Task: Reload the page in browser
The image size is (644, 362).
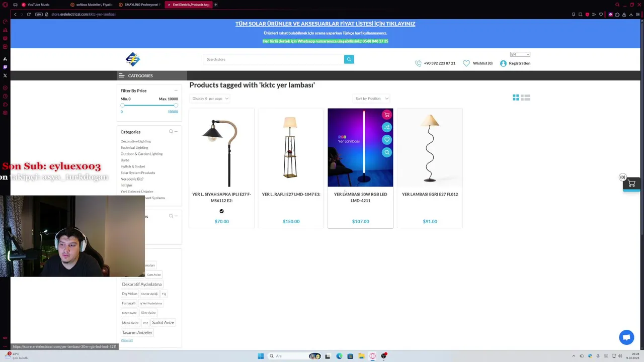Action: tap(29, 14)
